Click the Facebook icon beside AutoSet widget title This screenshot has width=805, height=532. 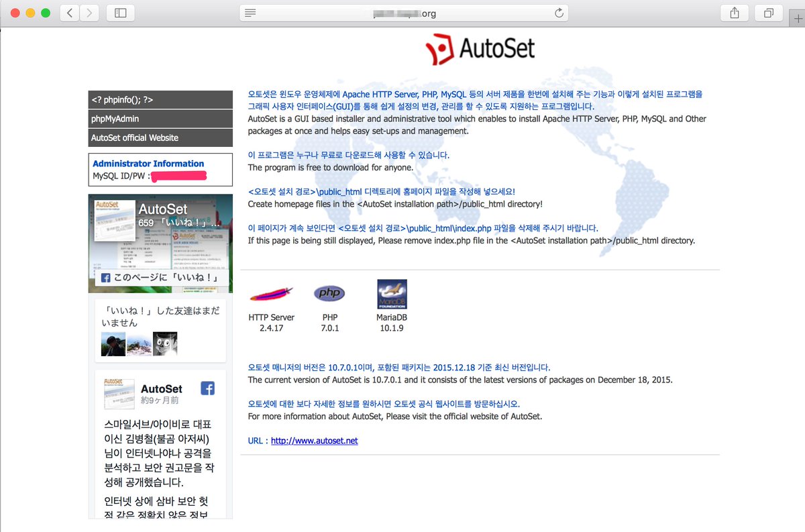pyautogui.click(x=207, y=388)
